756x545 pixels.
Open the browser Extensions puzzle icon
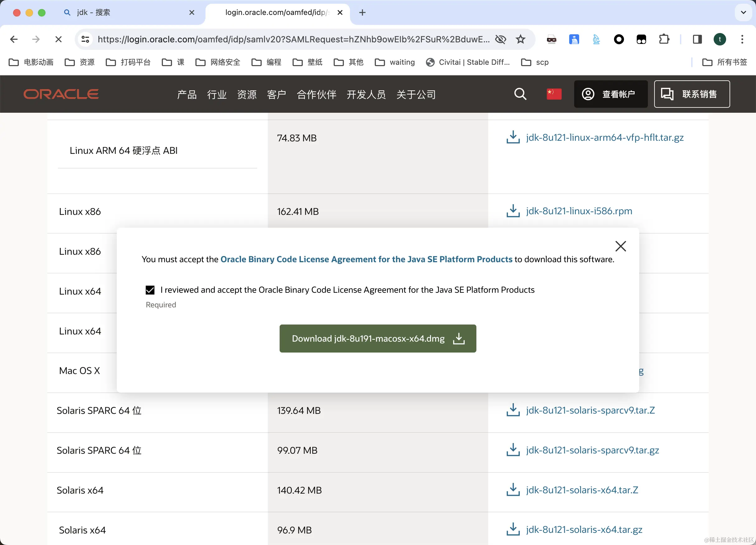pyautogui.click(x=664, y=39)
